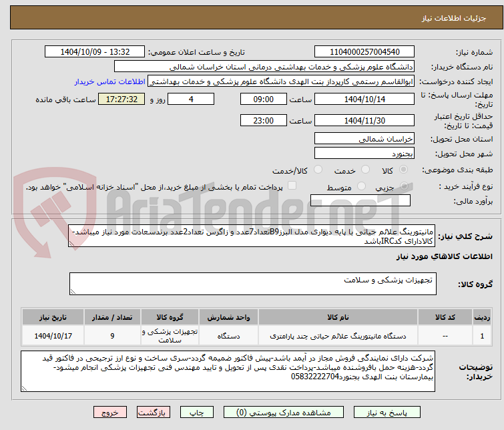The height and width of the screenshot is (430, 504).
Task: Click the remaining days field showing 4
Action: 191,99
